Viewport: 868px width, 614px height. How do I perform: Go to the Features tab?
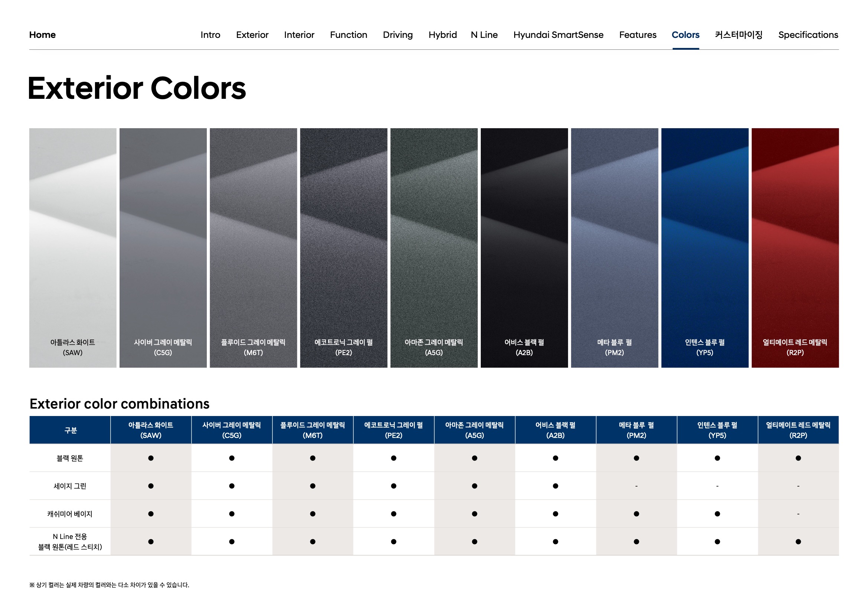tap(637, 35)
